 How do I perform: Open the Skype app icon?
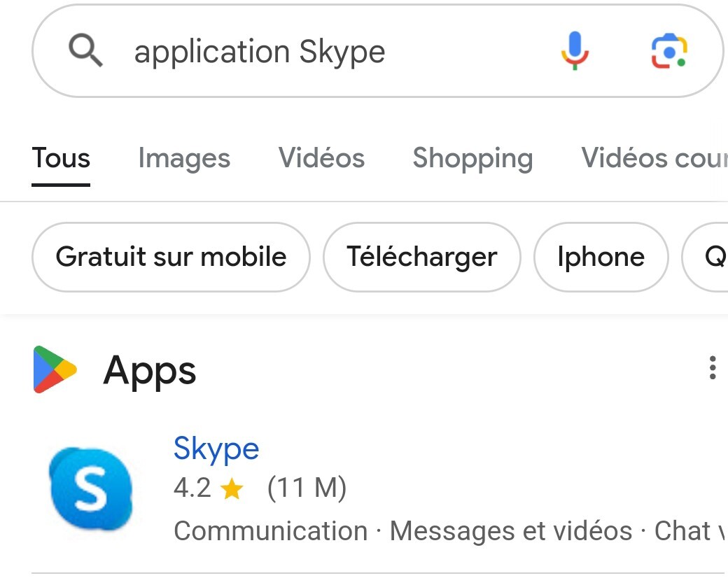pos(90,490)
